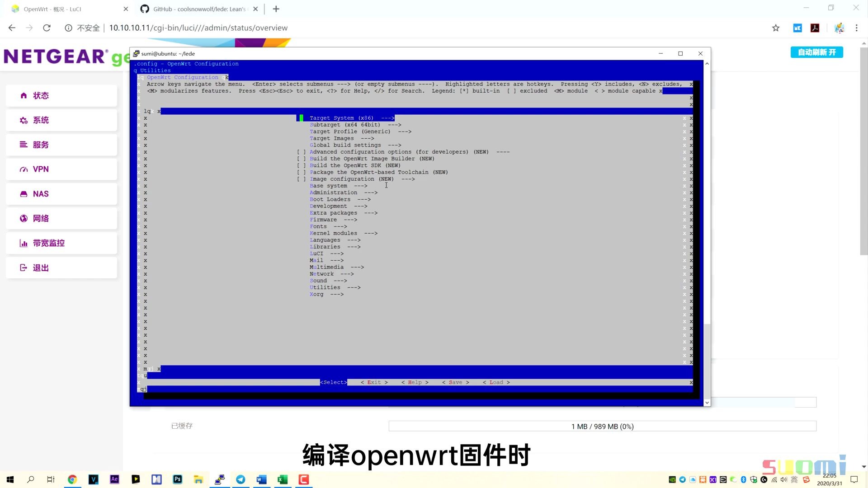Open Task View on taskbar
This screenshot has height=488, width=868.
(51, 479)
